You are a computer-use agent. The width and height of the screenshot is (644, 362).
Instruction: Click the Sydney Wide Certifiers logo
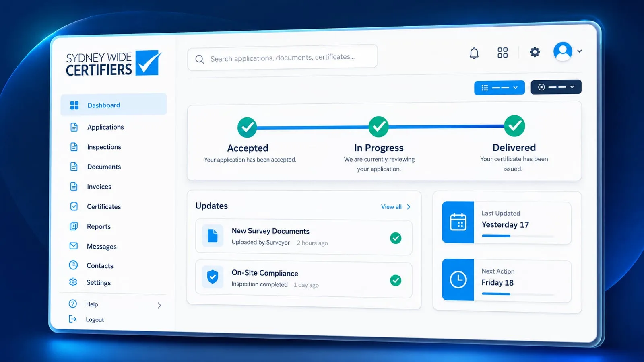coord(114,64)
